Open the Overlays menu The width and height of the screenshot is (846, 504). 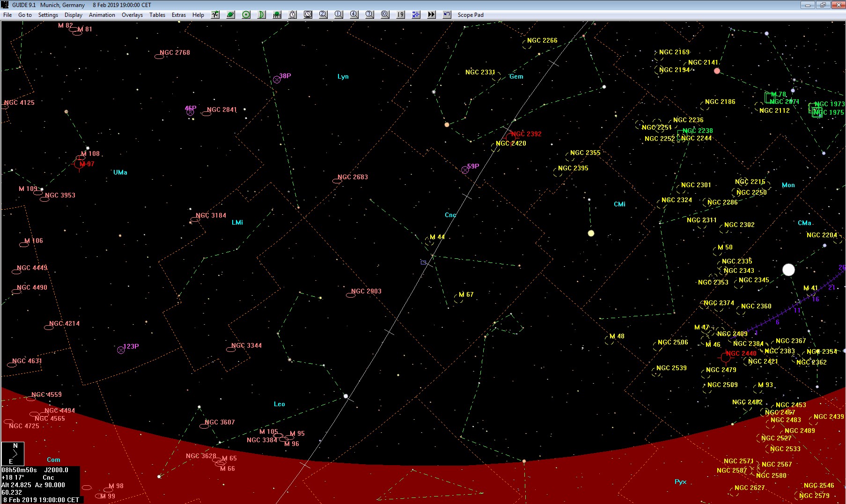(132, 15)
